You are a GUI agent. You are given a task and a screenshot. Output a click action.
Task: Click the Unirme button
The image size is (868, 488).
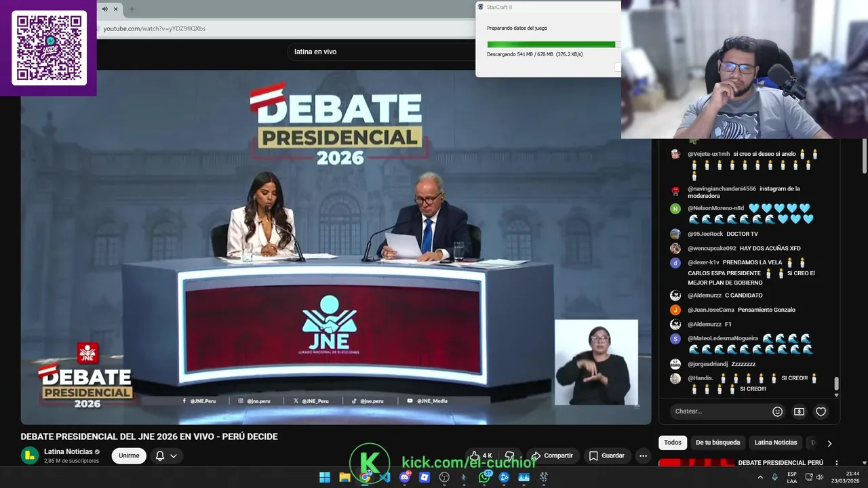[129, 455]
